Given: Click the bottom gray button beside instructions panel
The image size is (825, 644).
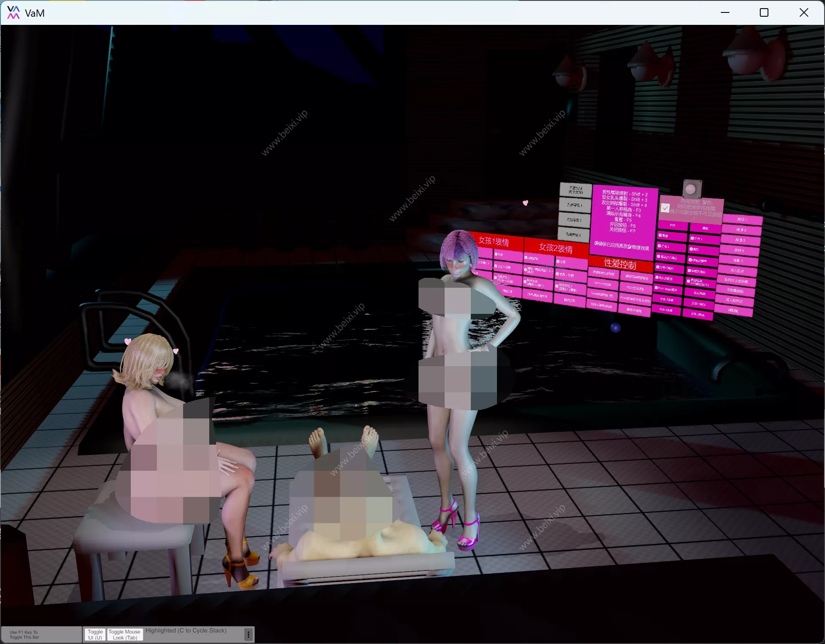Looking at the screenshot, I should (x=573, y=235).
